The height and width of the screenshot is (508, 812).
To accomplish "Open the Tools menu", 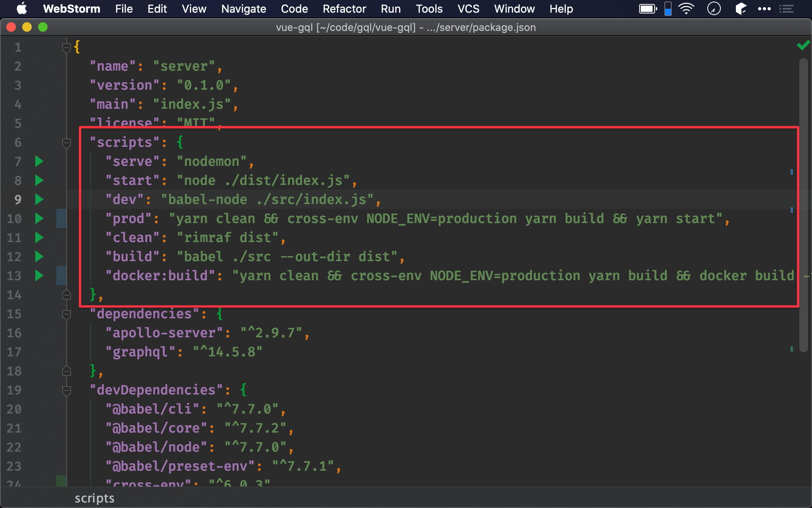I will pos(429,9).
